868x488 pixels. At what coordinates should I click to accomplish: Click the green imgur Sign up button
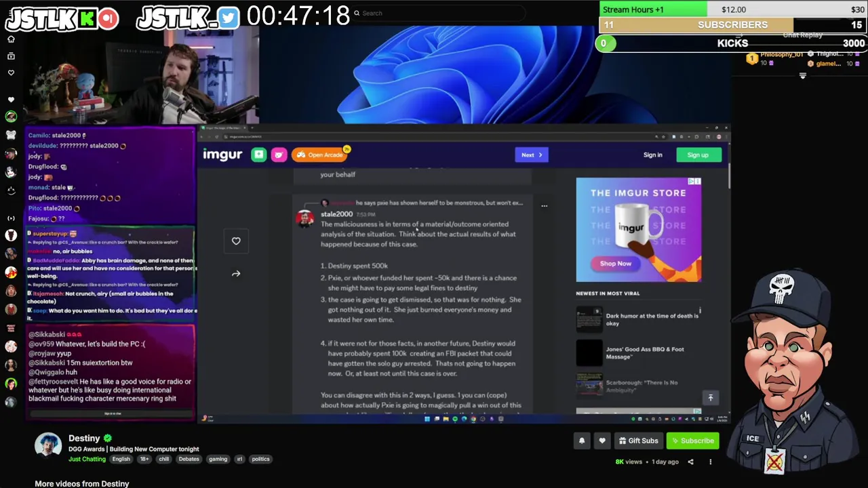[x=698, y=155]
